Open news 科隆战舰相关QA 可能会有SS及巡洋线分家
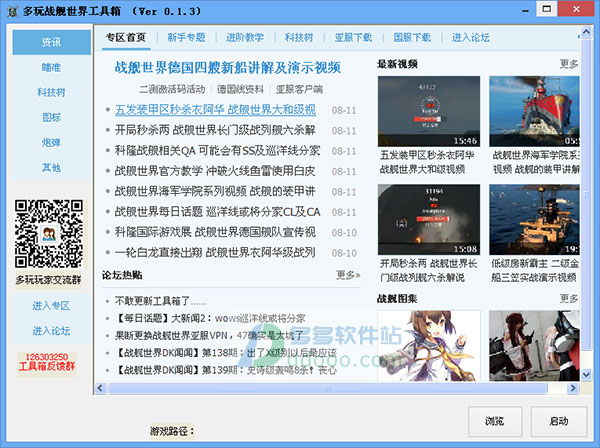 tap(217, 151)
